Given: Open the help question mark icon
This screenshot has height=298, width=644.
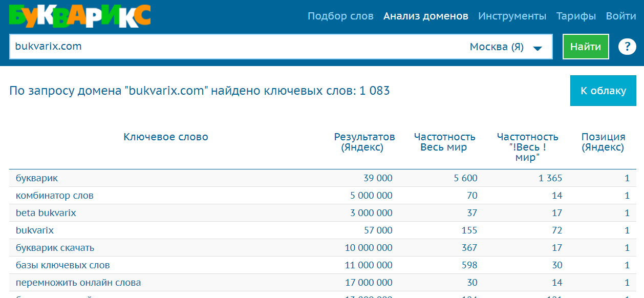Looking at the screenshot, I should click(x=627, y=47).
